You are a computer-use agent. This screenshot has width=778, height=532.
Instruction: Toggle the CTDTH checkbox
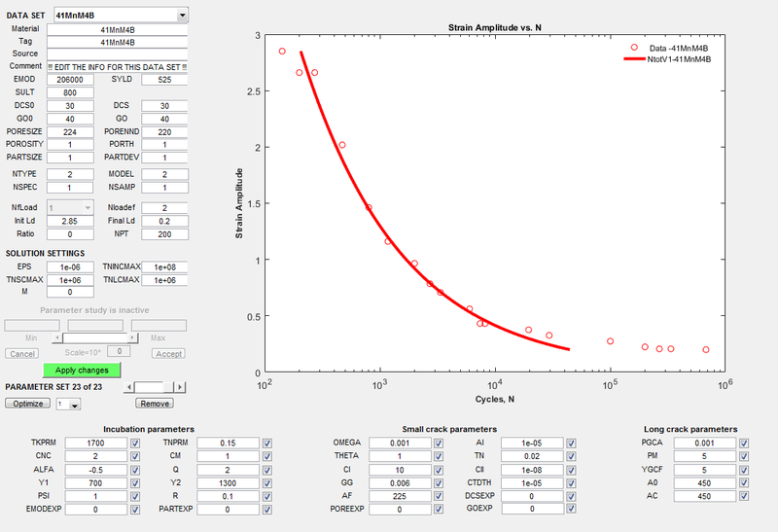(x=572, y=481)
